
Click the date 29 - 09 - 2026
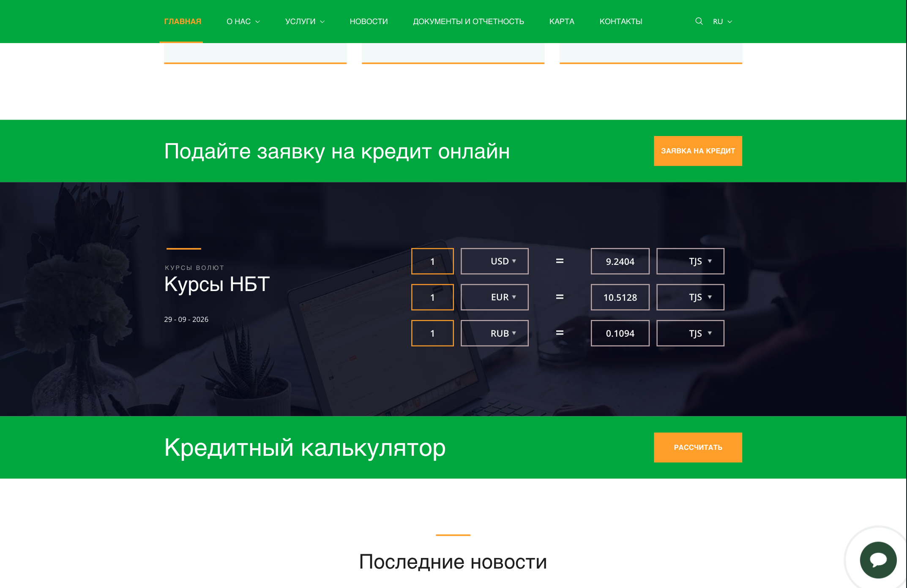(186, 319)
